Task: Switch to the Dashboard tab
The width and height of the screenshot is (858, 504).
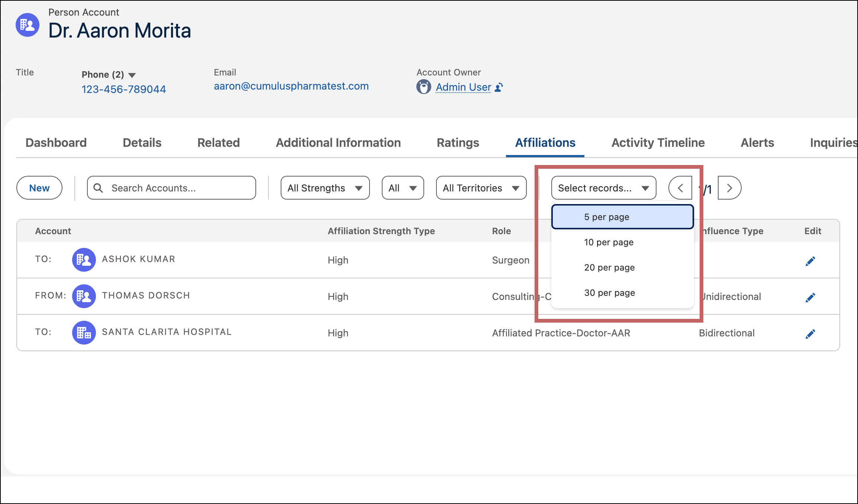Action: coord(56,143)
